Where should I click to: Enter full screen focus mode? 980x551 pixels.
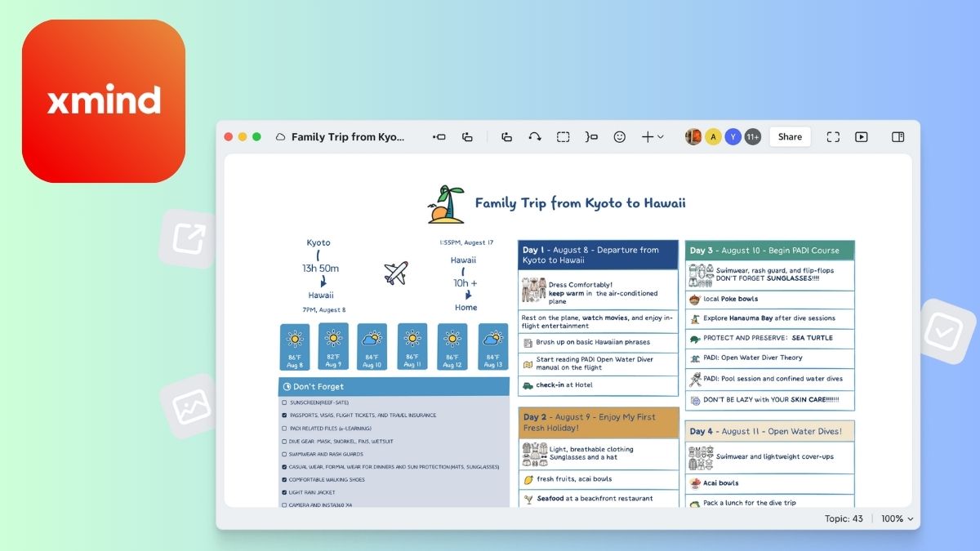pos(833,137)
